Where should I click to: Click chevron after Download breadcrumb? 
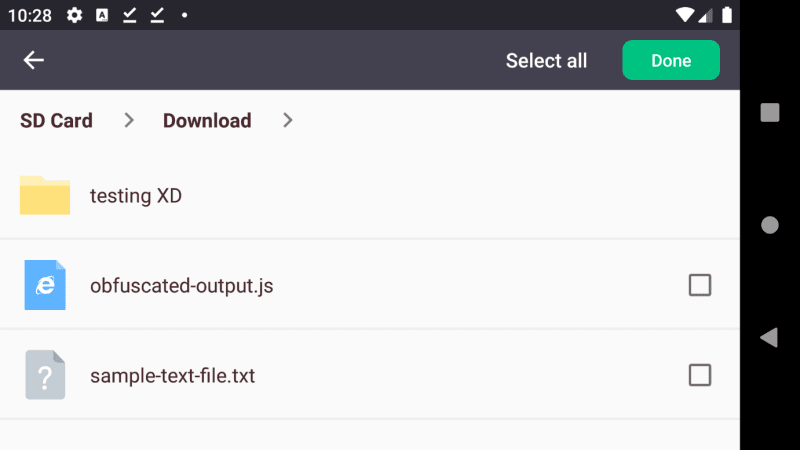pyautogui.click(x=288, y=121)
